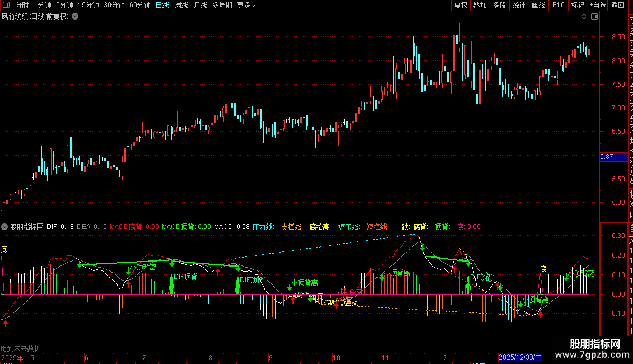Select the 15分钟 period tab
633x364 pixels.
coord(88,5)
